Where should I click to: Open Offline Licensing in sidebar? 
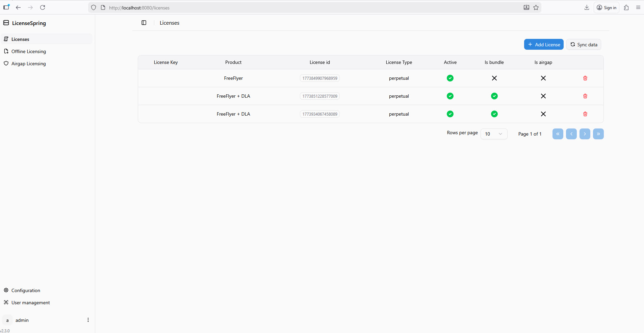coord(29,51)
